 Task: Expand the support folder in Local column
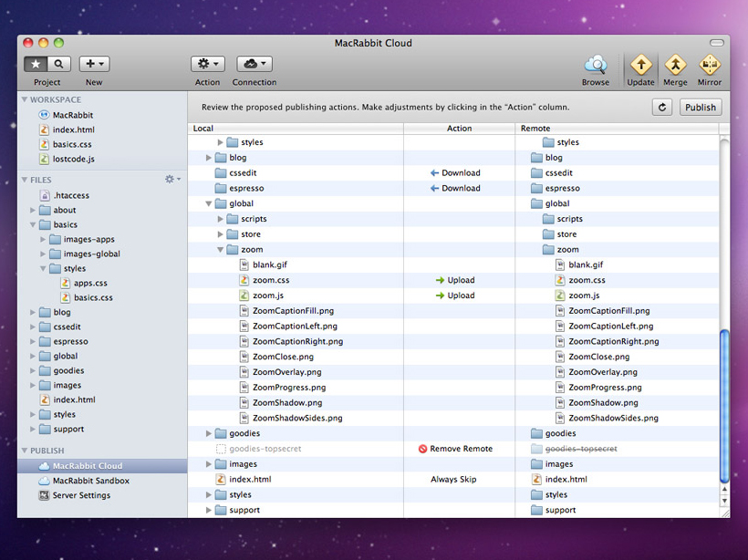pyautogui.click(x=209, y=510)
